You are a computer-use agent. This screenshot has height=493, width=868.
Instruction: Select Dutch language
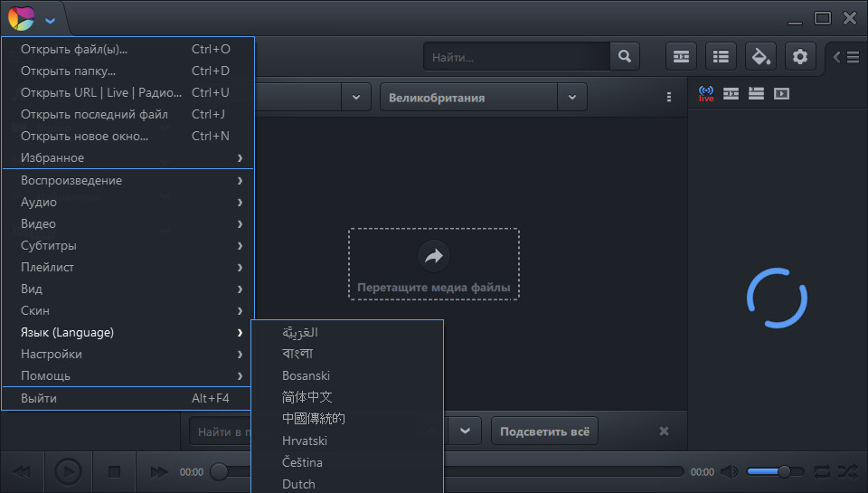(347, 483)
